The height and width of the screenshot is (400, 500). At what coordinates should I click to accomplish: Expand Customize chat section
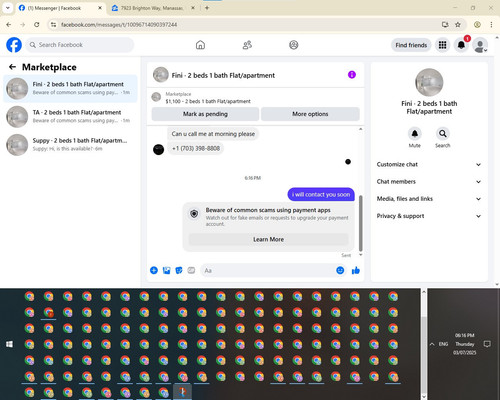pos(429,164)
